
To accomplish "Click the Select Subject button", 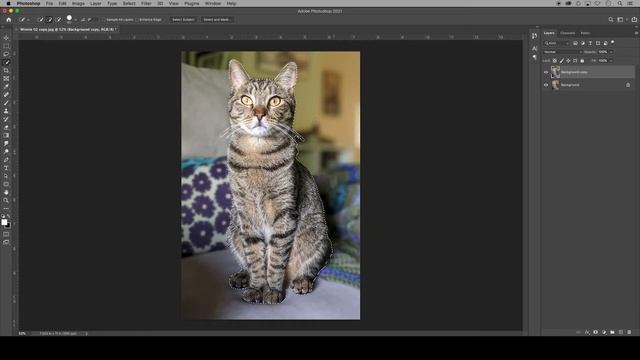I will pos(183,20).
